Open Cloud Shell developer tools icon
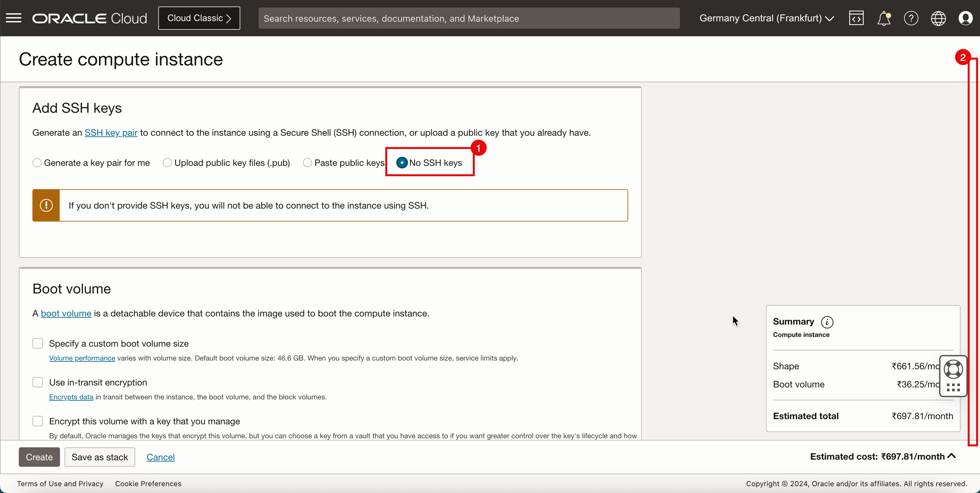The width and height of the screenshot is (980, 493). point(856,18)
